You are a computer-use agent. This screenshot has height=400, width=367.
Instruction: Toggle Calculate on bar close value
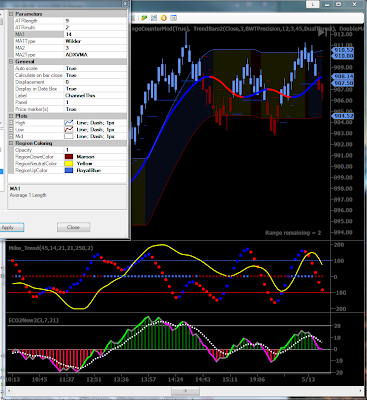pyautogui.click(x=95, y=75)
